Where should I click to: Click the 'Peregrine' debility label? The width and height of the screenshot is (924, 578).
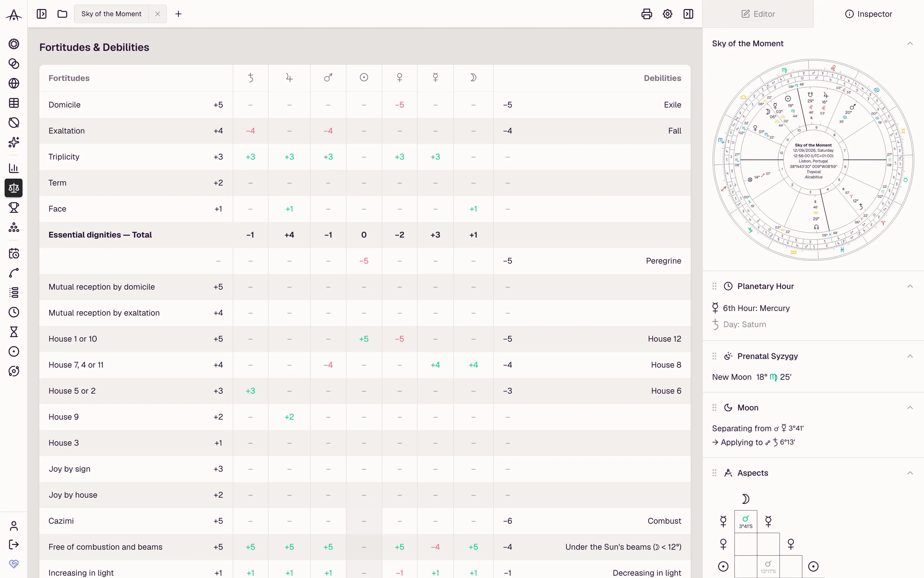(x=663, y=261)
